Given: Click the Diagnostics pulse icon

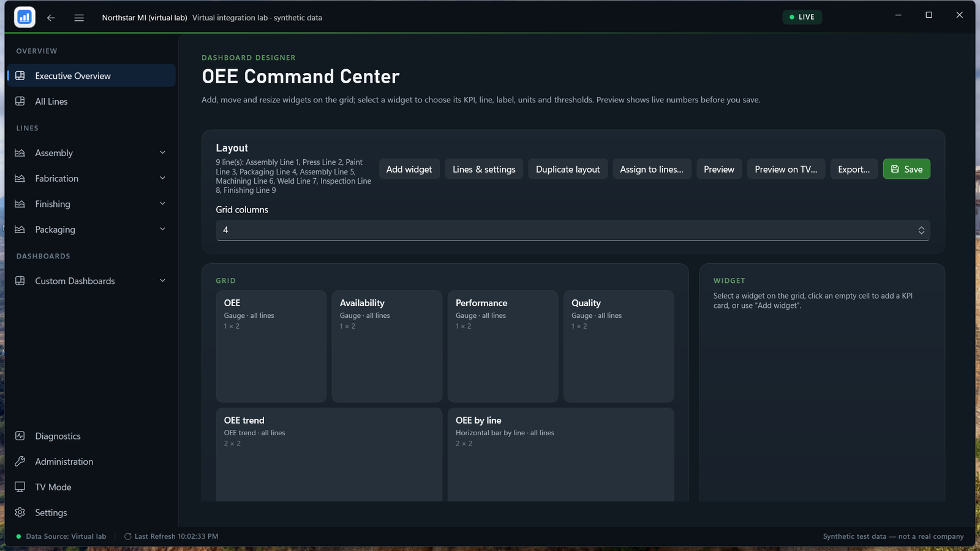Looking at the screenshot, I should tap(20, 436).
